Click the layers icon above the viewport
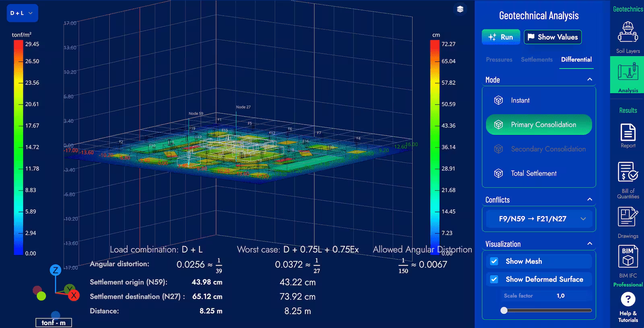The height and width of the screenshot is (328, 644). [x=460, y=9]
